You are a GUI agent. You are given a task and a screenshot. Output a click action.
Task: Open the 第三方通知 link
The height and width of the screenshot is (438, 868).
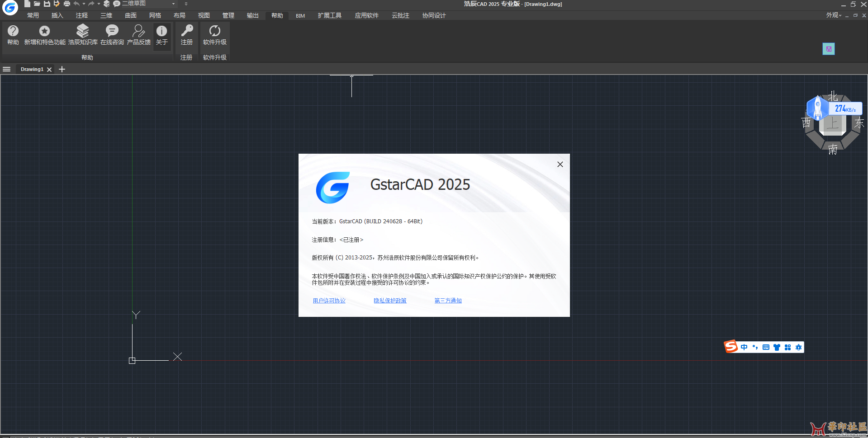[448, 301]
